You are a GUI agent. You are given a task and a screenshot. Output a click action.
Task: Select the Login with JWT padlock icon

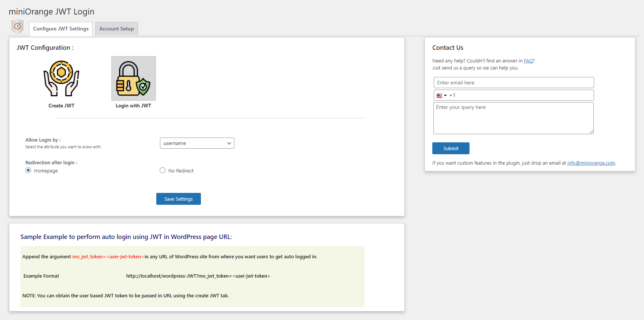point(134,78)
